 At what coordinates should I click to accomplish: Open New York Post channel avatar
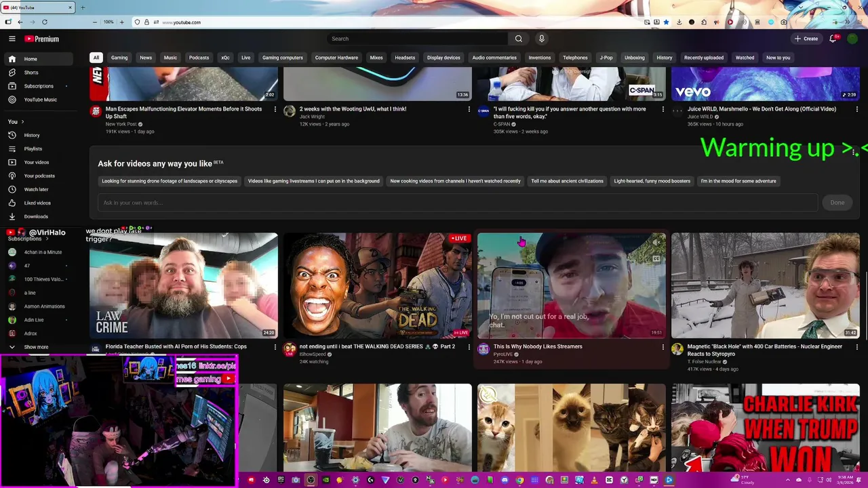[x=96, y=111]
